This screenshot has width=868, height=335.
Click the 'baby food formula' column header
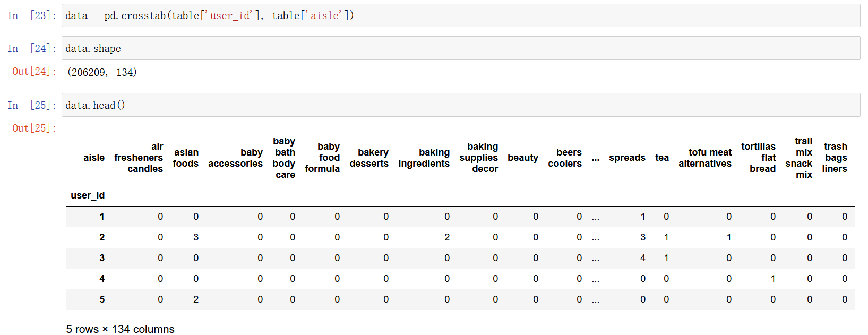click(322, 158)
